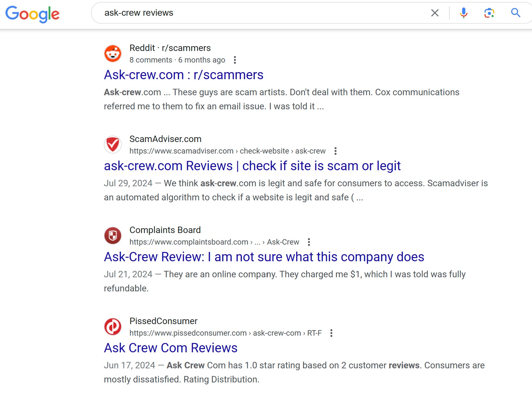Click the ScamAdviser shield favicon
The height and width of the screenshot is (393, 532).
pos(112,144)
